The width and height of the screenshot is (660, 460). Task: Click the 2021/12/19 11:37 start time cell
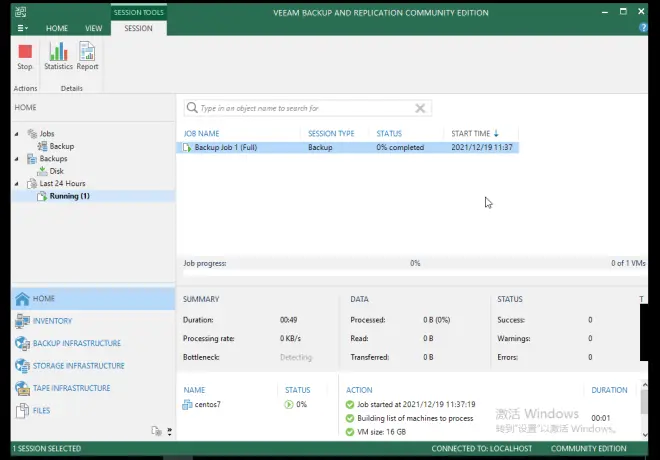[482, 147]
